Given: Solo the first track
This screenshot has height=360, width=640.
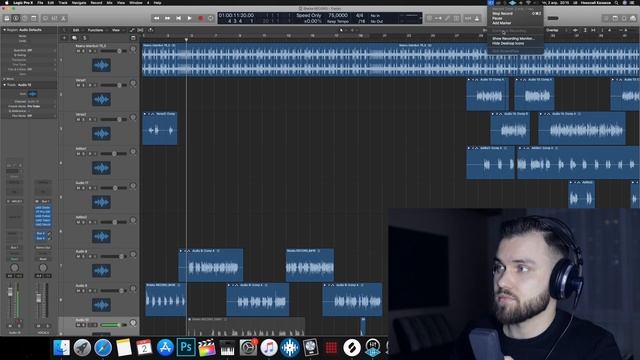Looking at the screenshot, I should [84, 51].
